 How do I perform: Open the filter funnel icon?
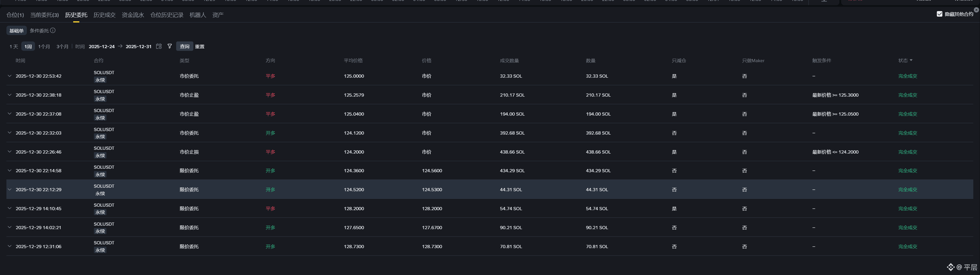tap(170, 46)
